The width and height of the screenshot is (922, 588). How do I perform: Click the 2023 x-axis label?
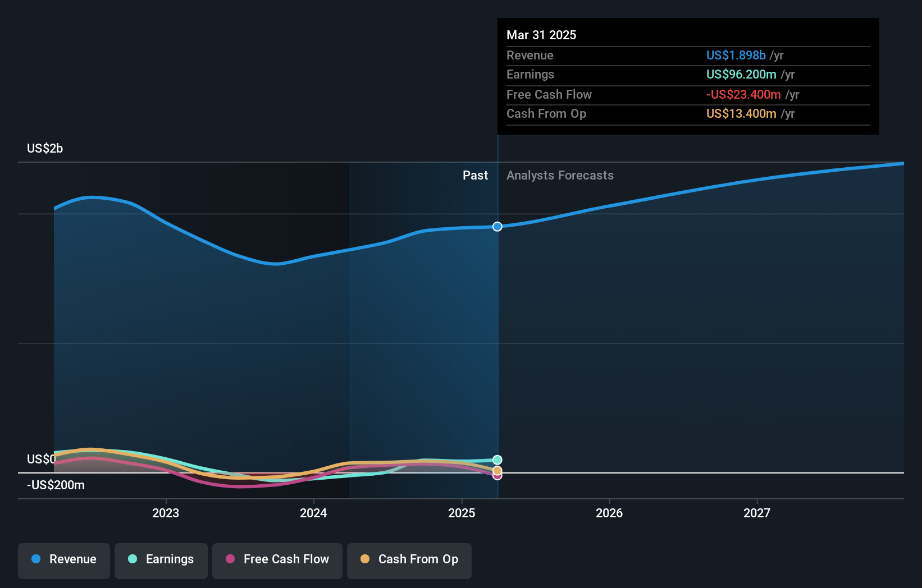tap(166, 513)
